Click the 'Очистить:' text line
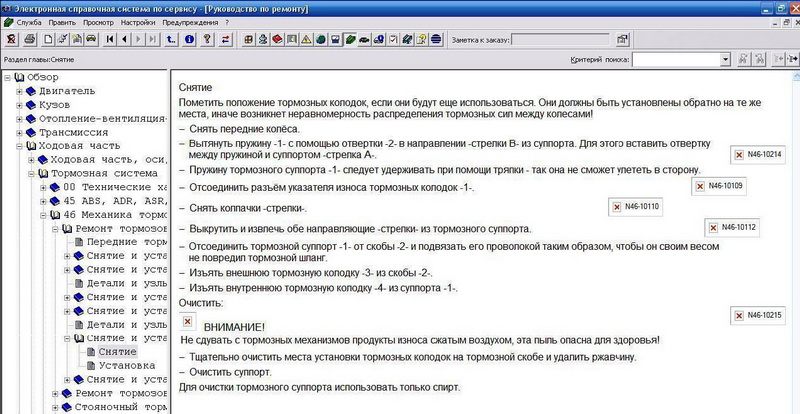This screenshot has height=414, width=800. coord(201,303)
